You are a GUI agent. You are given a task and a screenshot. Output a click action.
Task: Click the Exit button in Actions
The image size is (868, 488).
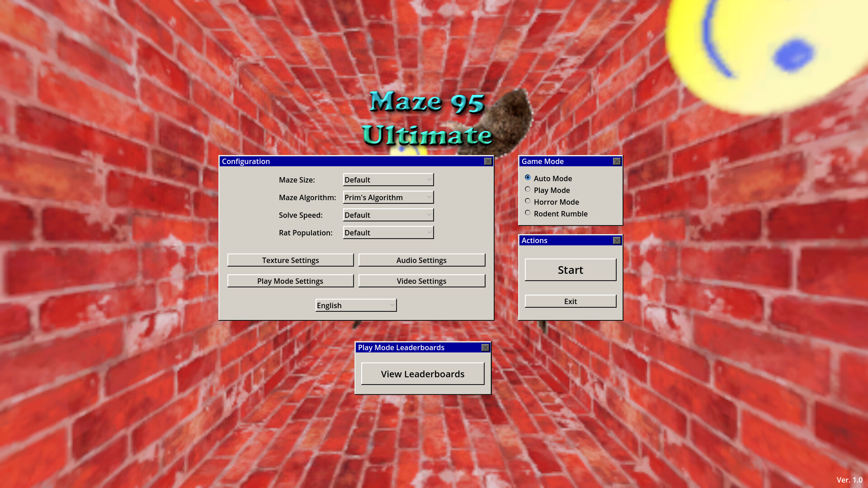(571, 301)
